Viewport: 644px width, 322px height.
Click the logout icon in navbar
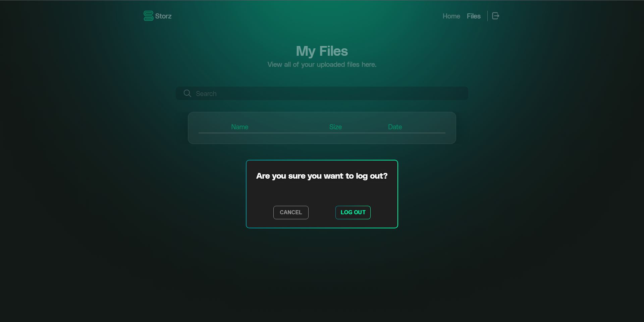tap(495, 16)
